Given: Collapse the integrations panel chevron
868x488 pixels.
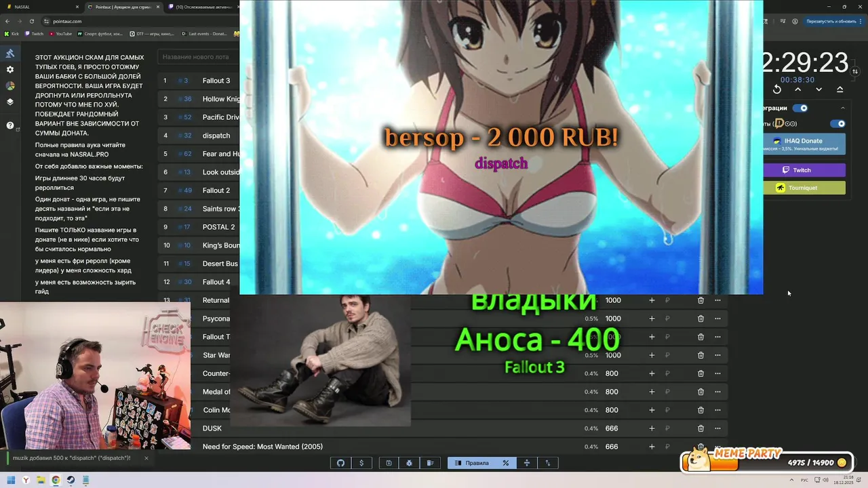Looking at the screenshot, I should coord(843,108).
